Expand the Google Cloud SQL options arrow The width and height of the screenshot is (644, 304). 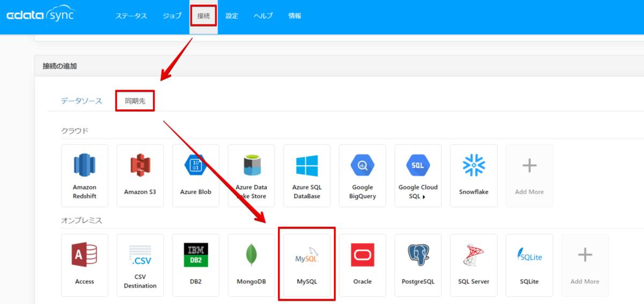coord(425,197)
